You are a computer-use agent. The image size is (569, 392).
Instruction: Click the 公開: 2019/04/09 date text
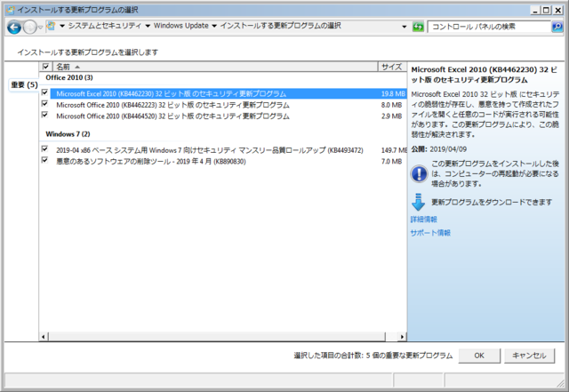coord(439,149)
